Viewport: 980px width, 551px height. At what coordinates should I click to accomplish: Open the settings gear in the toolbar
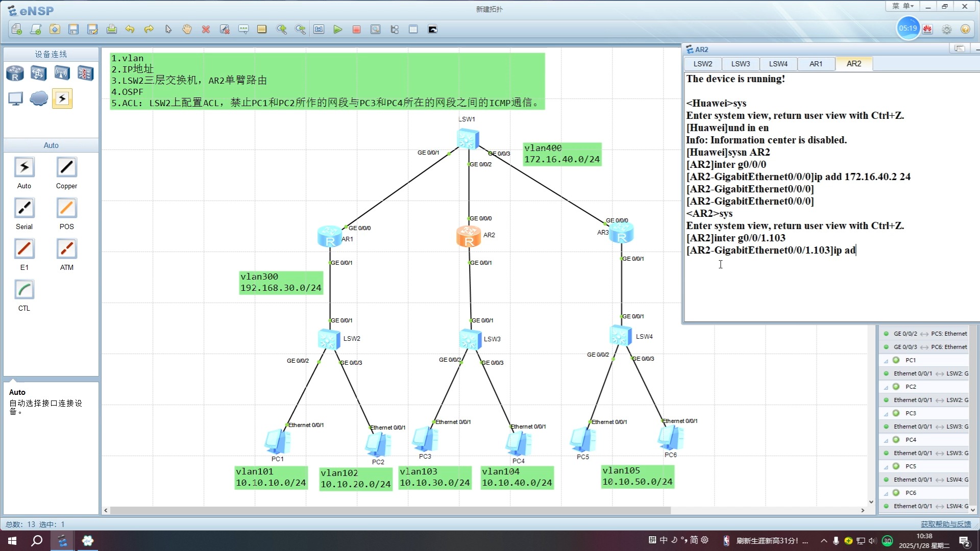click(x=947, y=29)
